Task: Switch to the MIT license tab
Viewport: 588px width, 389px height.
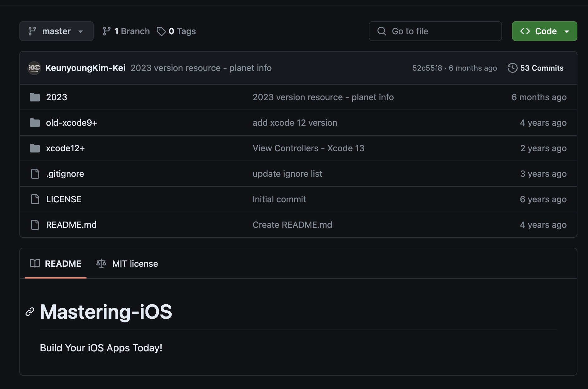Action: click(127, 264)
